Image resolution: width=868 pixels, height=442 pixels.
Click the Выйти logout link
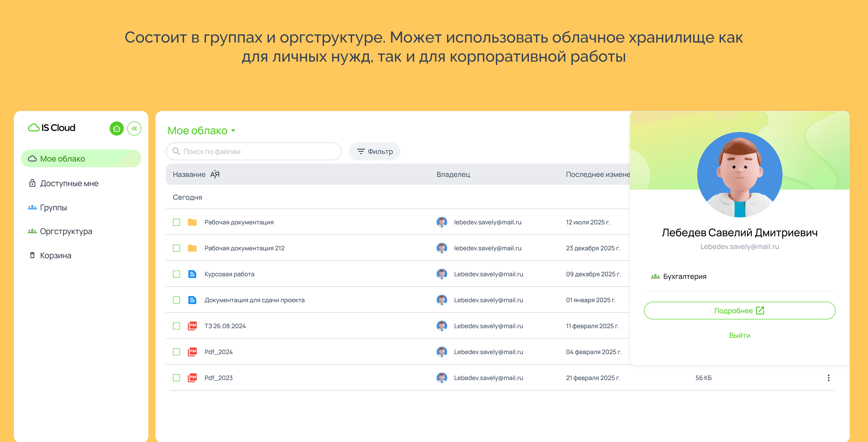pyautogui.click(x=739, y=335)
